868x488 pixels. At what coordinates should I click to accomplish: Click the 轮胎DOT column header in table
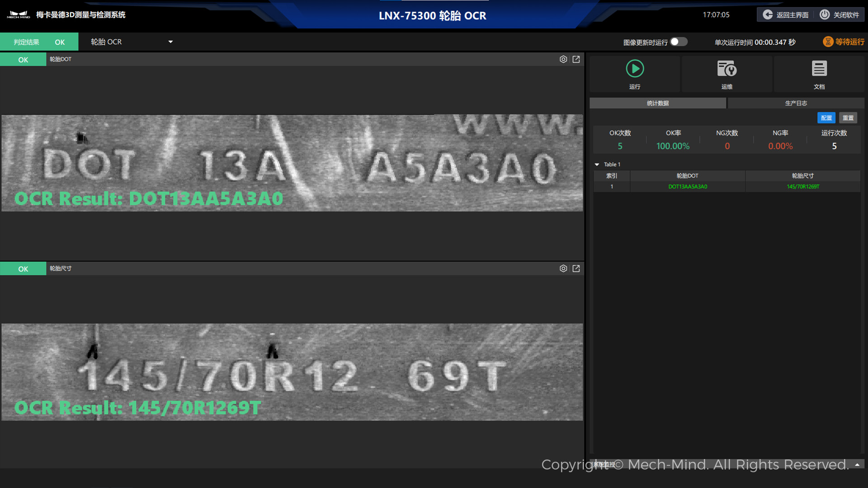pos(688,176)
